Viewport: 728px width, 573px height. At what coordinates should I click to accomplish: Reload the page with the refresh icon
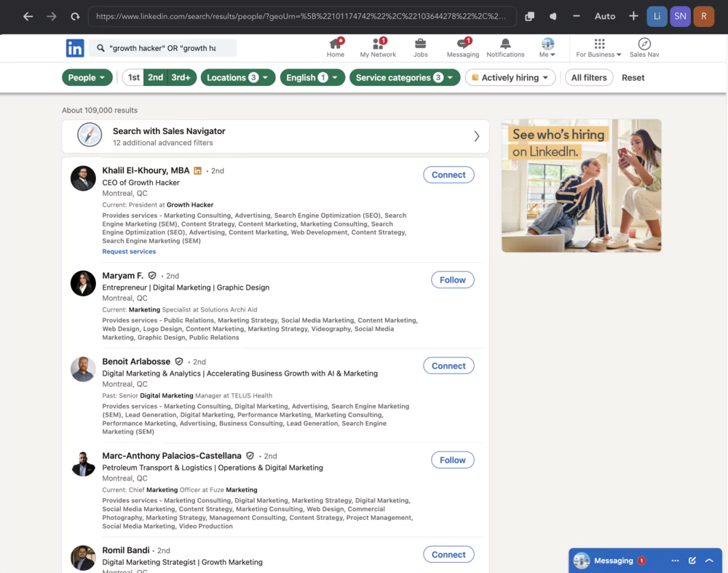point(75,16)
